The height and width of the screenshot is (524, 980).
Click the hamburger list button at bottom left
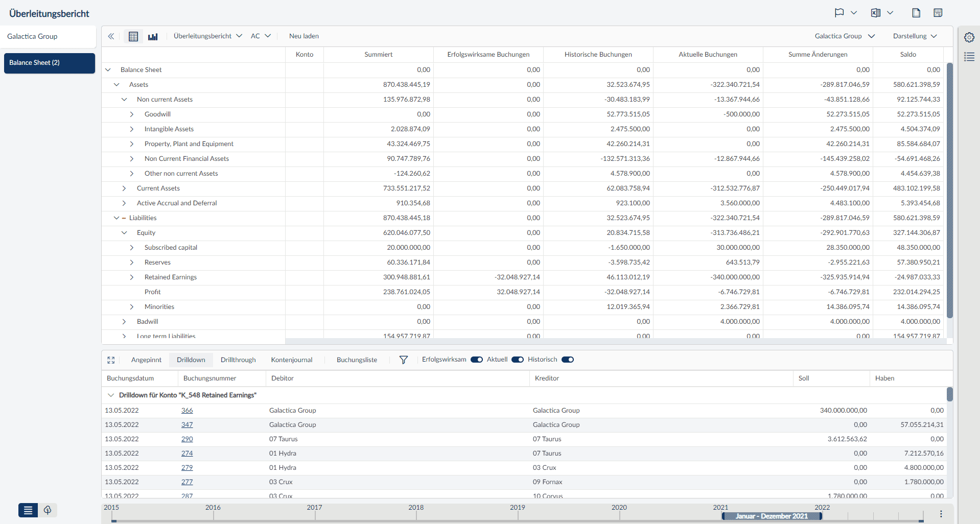28,510
